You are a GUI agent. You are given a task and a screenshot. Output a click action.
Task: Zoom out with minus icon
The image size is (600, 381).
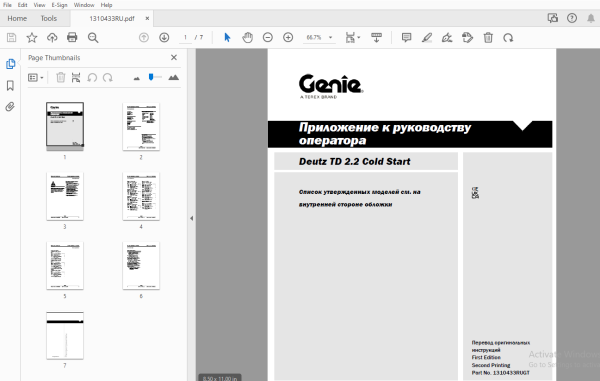click(268, 37)
